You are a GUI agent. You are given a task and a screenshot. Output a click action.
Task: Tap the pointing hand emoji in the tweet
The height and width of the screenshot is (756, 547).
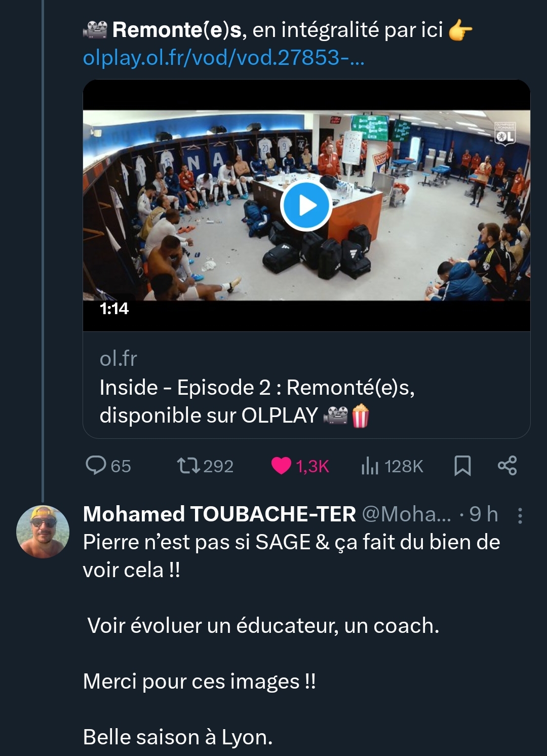point(460,30)
